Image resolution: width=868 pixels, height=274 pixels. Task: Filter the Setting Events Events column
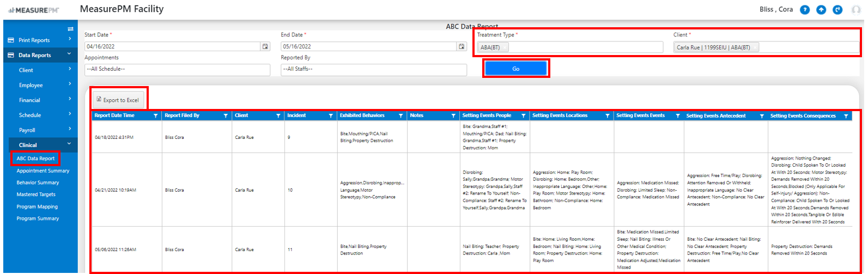tap(678, 116)
